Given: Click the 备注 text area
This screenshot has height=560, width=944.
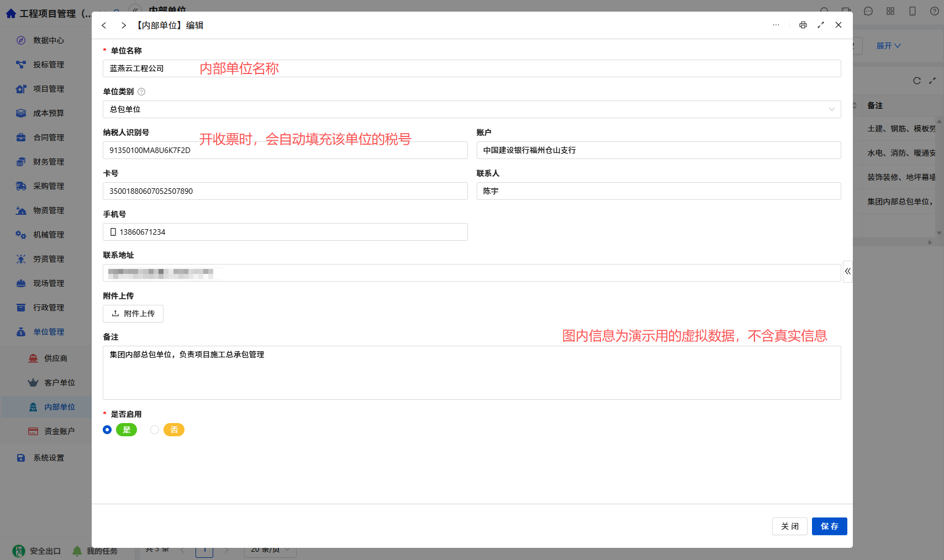Looking at the screenshot, I should click(x=472, y=373).
